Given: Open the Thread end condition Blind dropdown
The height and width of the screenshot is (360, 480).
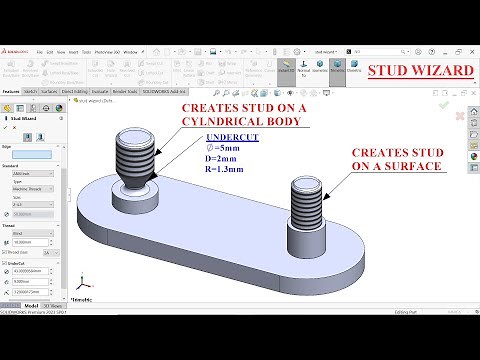Looking at the screenshot, I should pyautogui.click(x=33, y=233).
